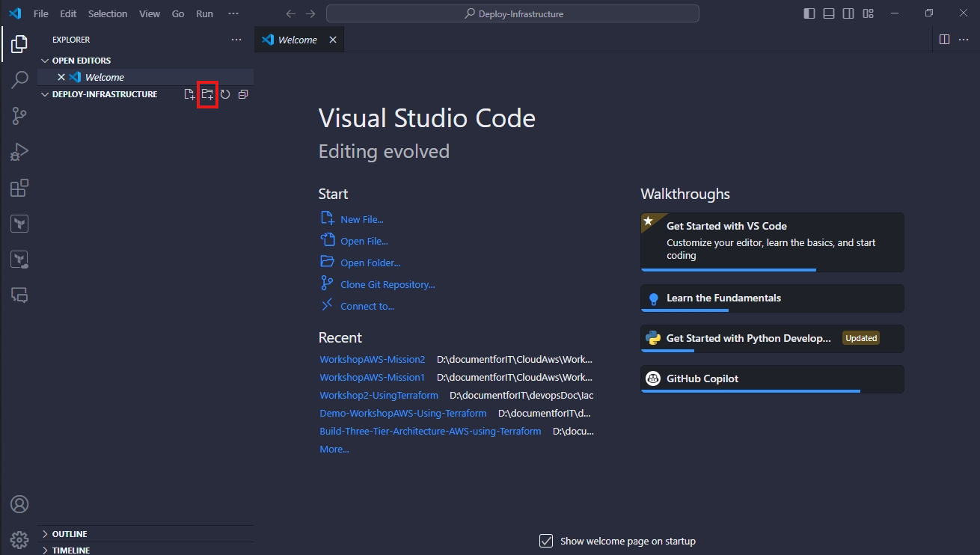This screenshot has width=980, height=555.
Task: Click the New Folder icon in Explorer header
Action: (207, 94)
